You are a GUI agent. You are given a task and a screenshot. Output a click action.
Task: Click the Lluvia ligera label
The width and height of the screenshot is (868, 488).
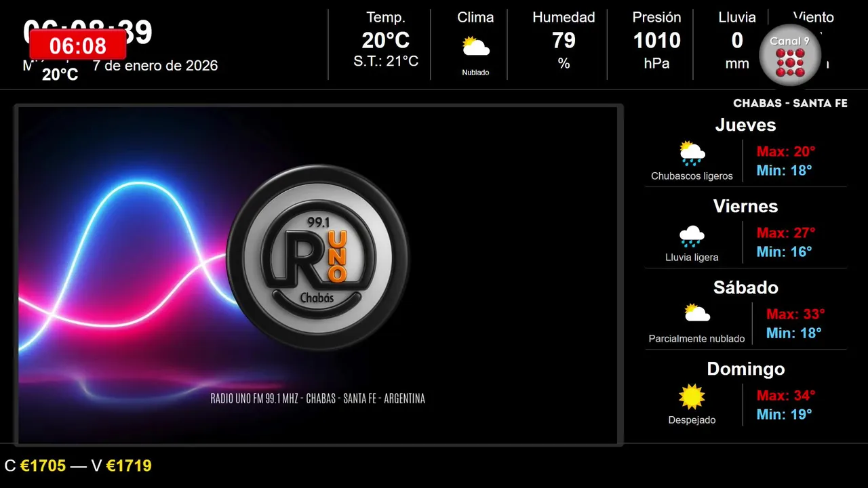point(692,258)
